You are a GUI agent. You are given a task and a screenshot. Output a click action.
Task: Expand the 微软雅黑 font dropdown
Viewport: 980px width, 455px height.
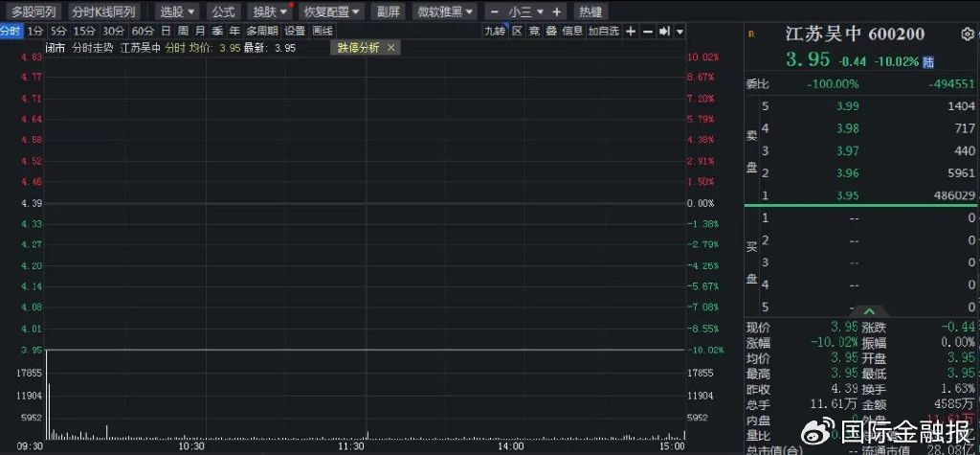tap(445, 12)
